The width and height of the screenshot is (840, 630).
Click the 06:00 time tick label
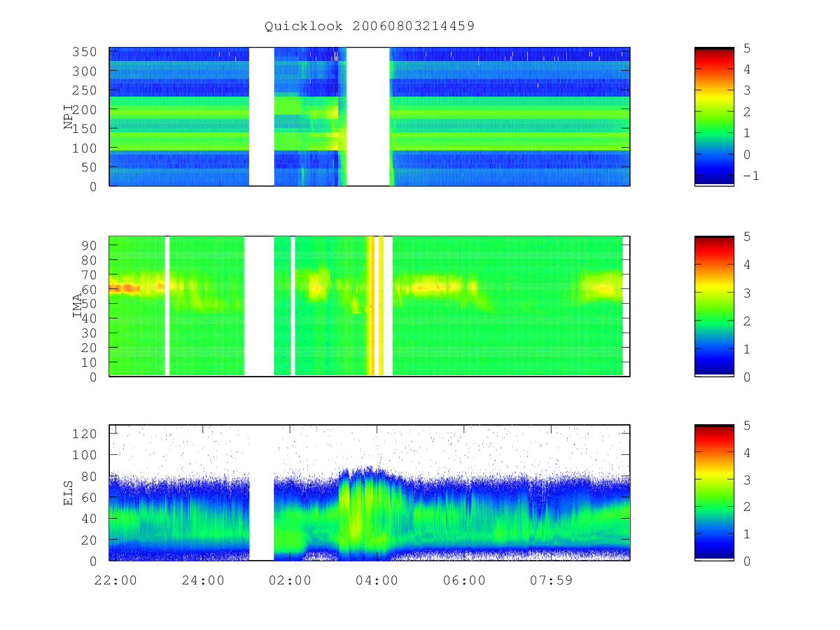464,580
